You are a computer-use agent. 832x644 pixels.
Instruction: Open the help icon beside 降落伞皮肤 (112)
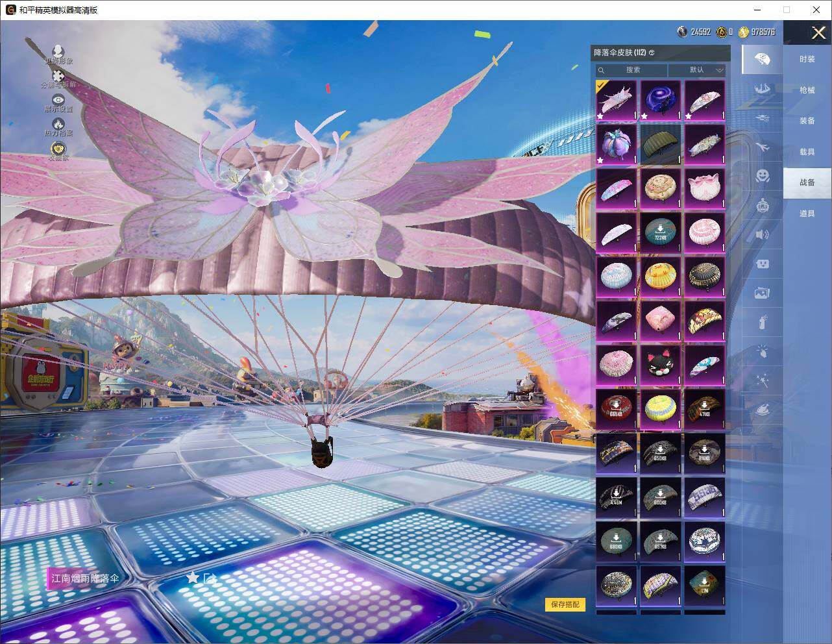tap(652, 53)
